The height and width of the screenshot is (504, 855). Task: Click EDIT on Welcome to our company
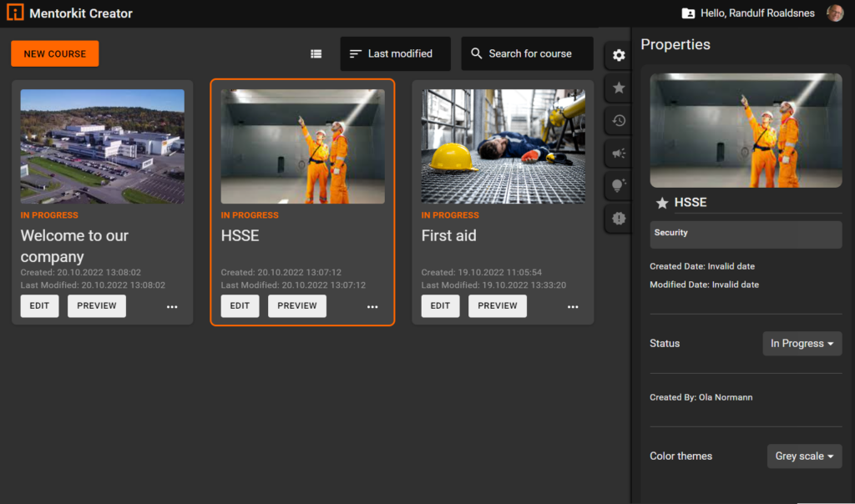(39, 306)
